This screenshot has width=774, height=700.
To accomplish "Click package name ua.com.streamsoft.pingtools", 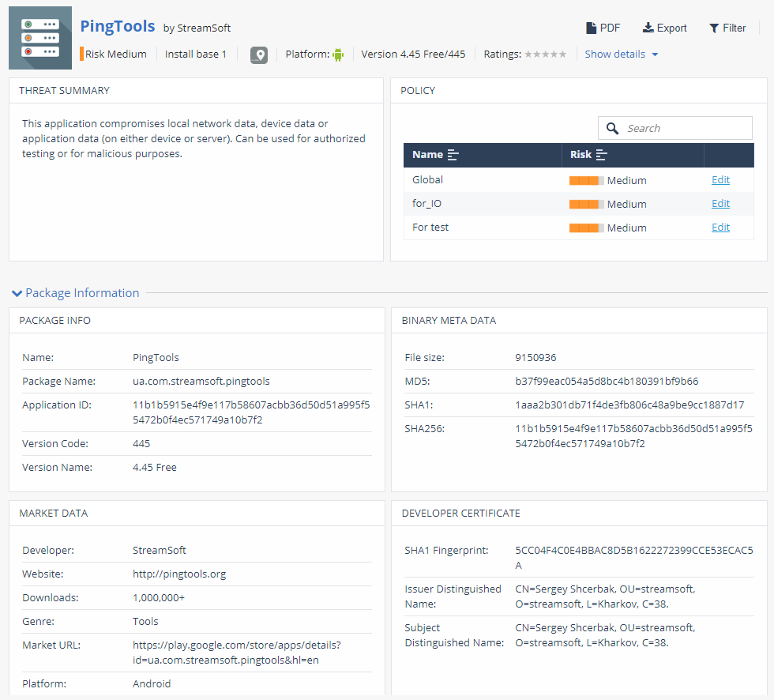I will [201, 382].
